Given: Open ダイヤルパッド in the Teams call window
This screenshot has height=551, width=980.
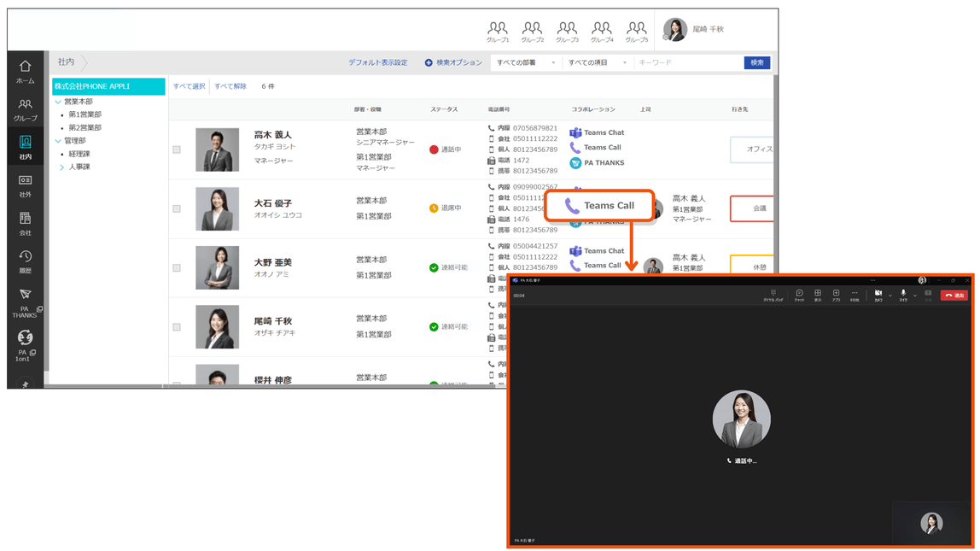Looking at the screenshot, I should 773,296.
